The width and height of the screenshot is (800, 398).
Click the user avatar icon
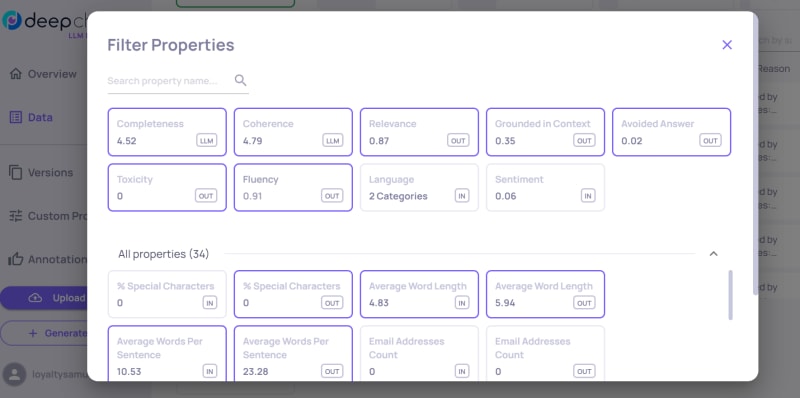15,375
